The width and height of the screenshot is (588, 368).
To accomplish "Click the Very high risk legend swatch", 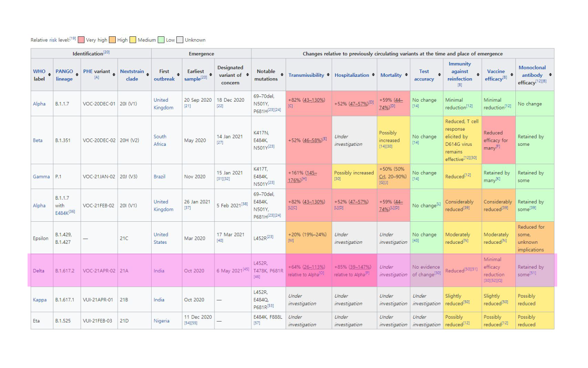I will [81, 40].
